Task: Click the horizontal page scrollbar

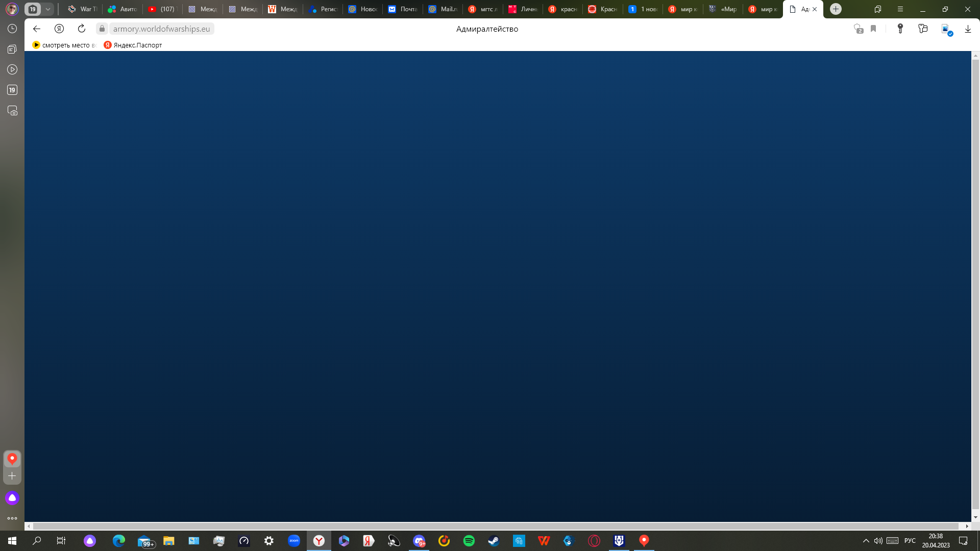Action: pos(495,526)
